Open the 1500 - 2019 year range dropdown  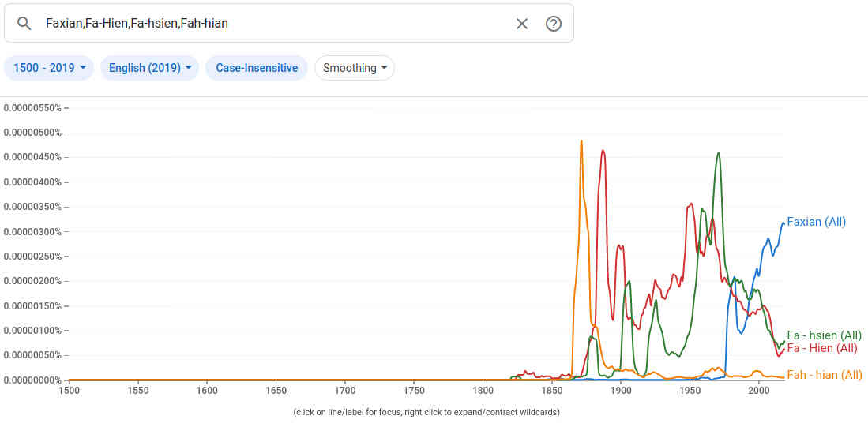tap(49, 68)
